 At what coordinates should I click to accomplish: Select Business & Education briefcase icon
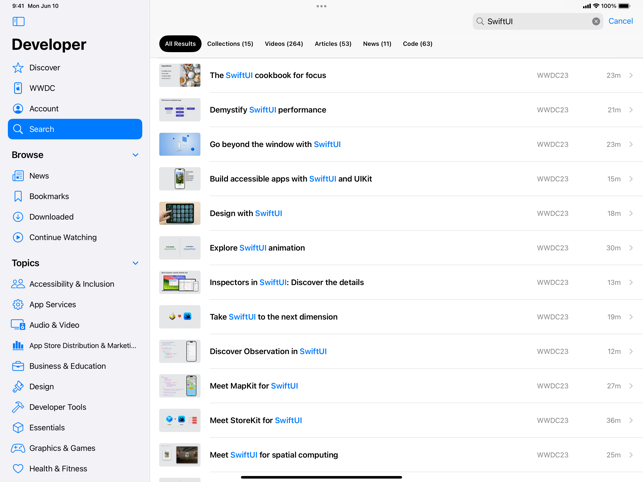18,366
